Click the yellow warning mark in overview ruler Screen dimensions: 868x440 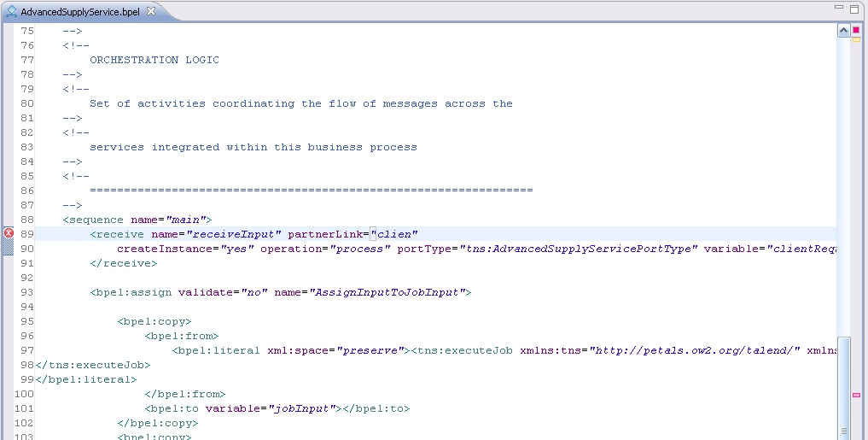coord(856,39)
